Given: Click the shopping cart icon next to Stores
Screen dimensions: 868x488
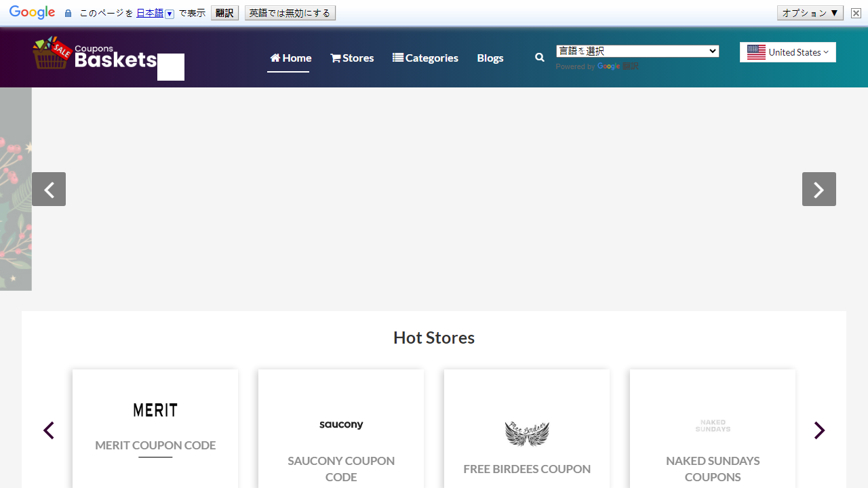Looking at the screenshot, I should pos(335,58).
